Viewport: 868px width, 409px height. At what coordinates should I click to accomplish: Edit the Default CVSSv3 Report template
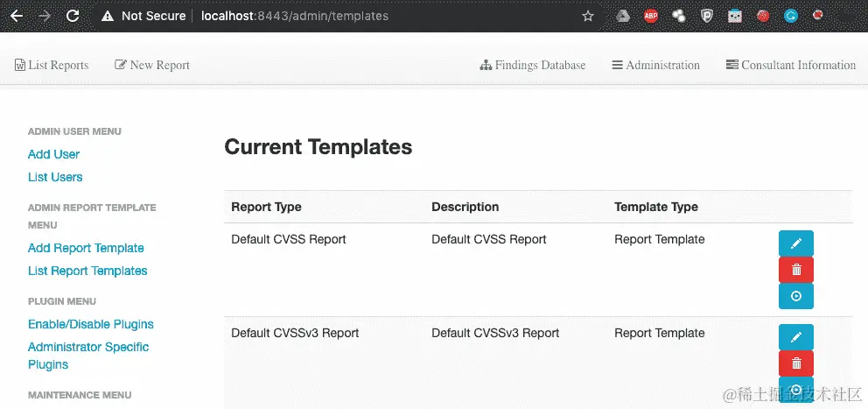coord(795,337)
